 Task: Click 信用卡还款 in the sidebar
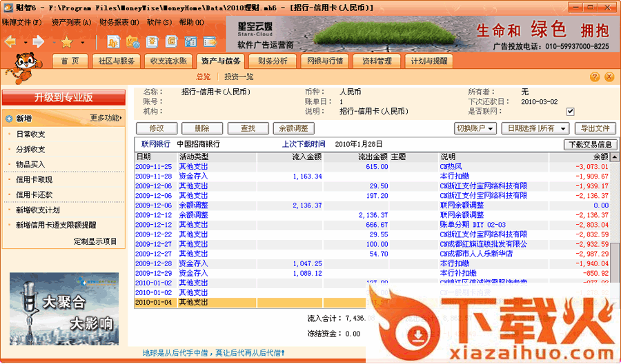tap(34, 194)
